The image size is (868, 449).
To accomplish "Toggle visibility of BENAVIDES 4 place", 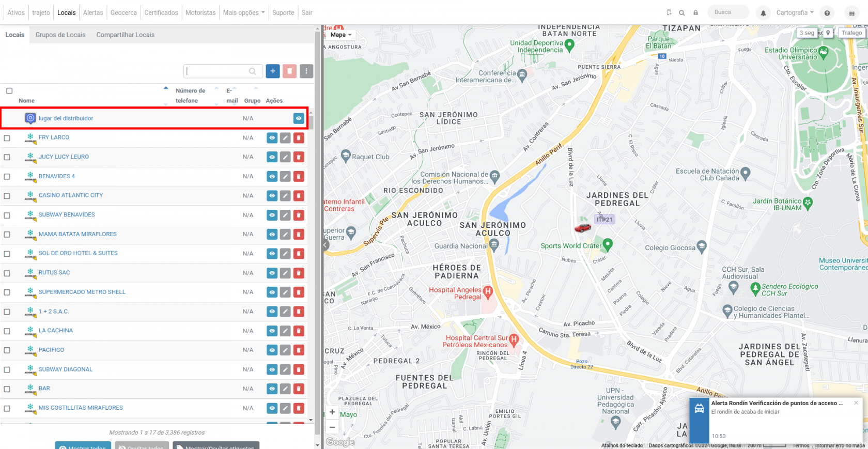I will (272, 177).
